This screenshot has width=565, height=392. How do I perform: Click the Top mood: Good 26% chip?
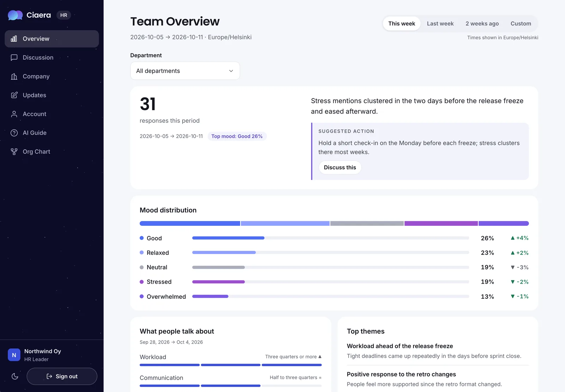coord(237,136)
